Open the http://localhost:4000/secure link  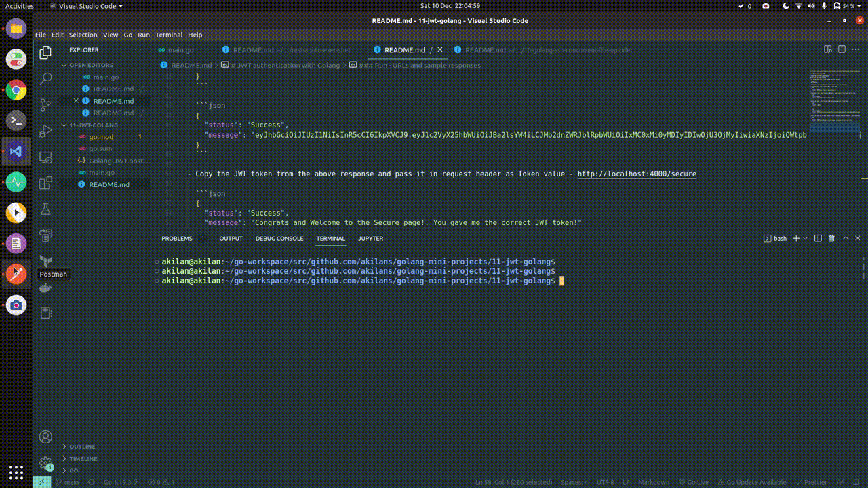(637, 174)
